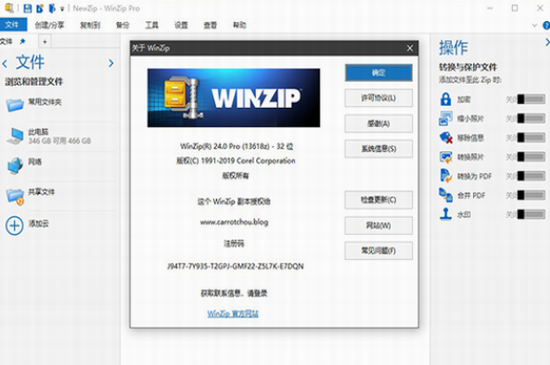
Task: Add a new tab with plus button
Action: tap(45, 42)
